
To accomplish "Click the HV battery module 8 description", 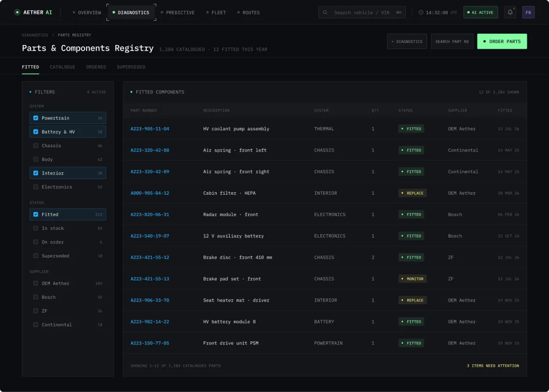I will point(229,321).
